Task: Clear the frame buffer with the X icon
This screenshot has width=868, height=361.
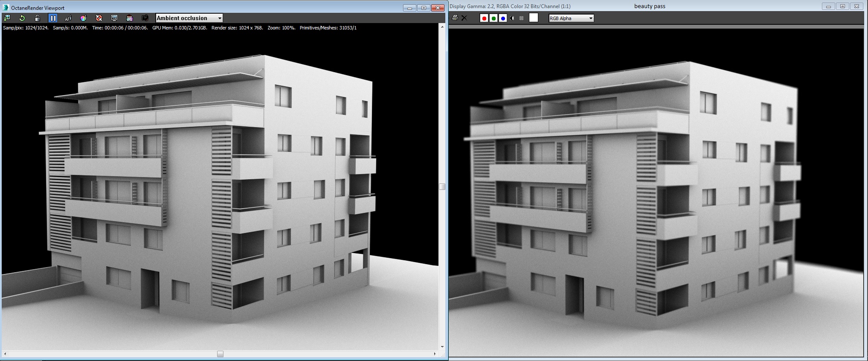Action: (464, 18)
